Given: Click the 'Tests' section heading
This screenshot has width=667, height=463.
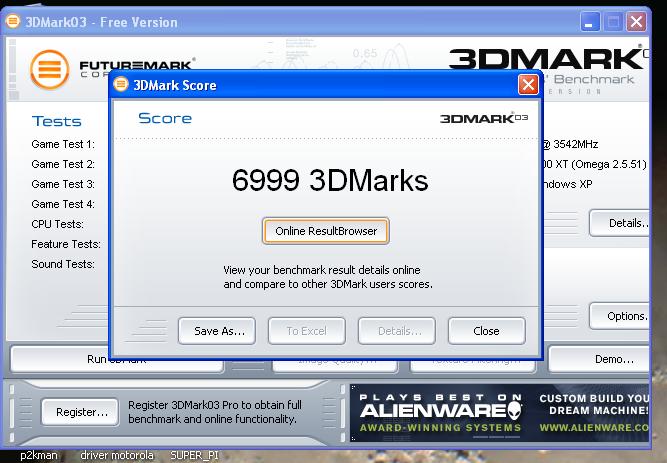Looking at the screenshot, I should pos(57,121).
